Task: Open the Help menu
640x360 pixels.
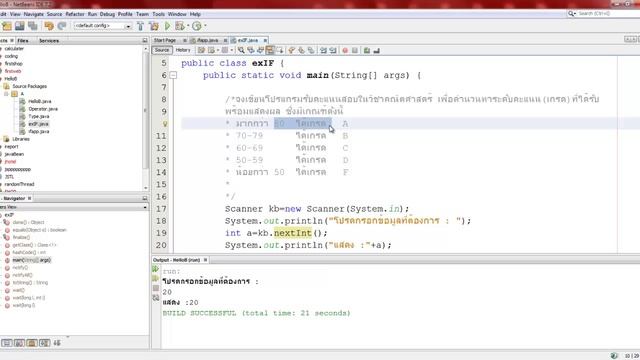Action: tap(195, 14)
